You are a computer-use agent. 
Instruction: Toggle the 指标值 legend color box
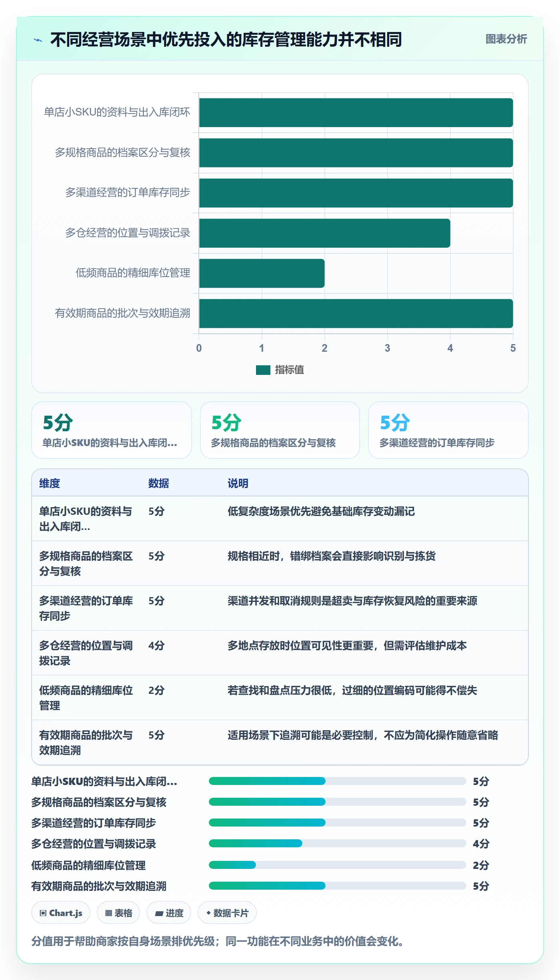coord(263,370)
